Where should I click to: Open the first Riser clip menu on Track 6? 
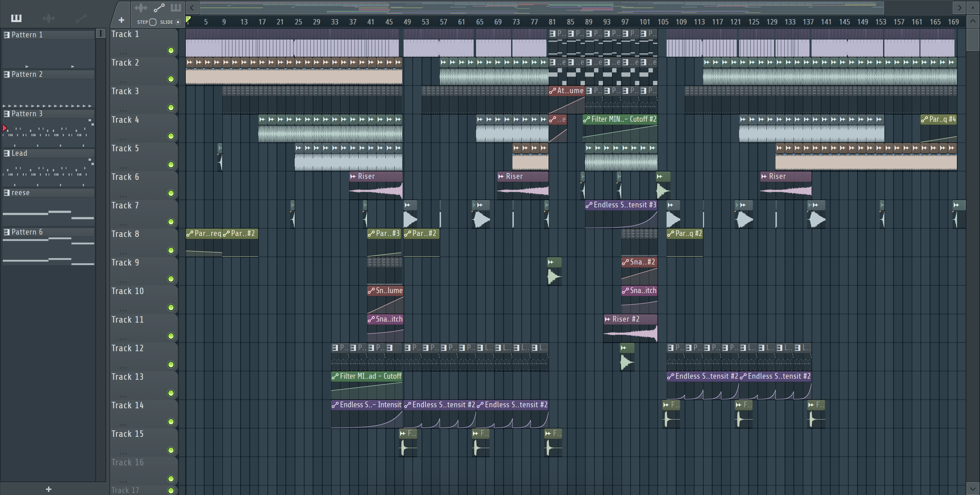tap(353, 176)
